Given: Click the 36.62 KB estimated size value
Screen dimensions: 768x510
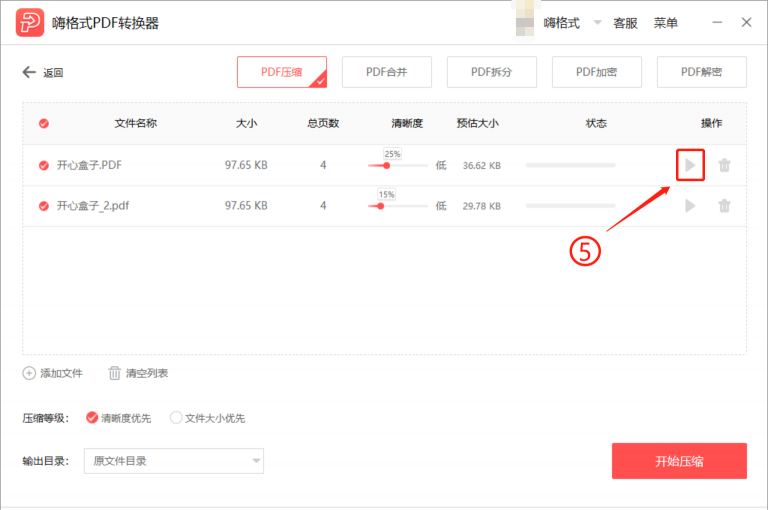Looking at the screenshot, I should (482, 166).
